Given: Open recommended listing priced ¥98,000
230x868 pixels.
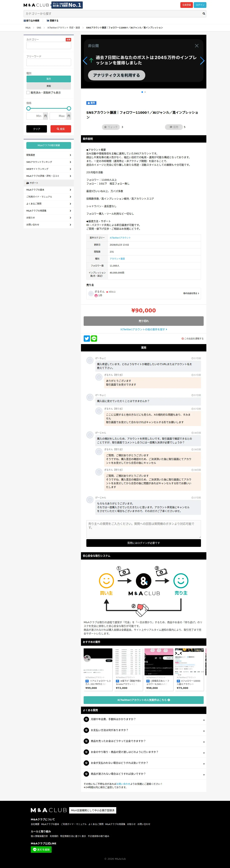Looking at the screenshot, I should coord(159,670).
